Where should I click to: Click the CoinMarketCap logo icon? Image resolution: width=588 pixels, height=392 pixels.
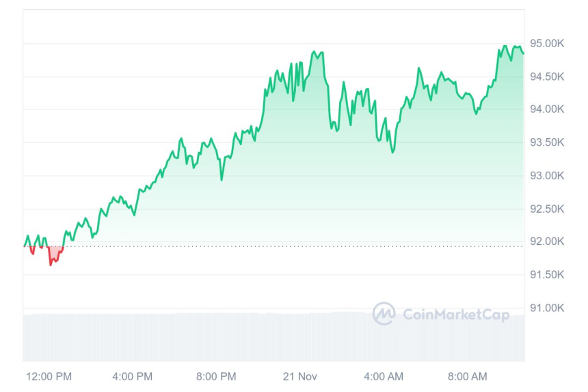point(384,313)
